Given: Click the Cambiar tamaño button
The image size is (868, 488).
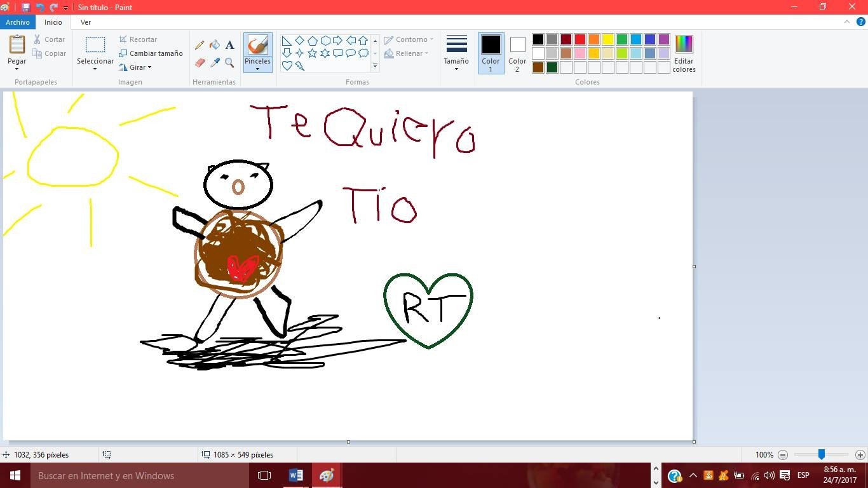Looking at the screenshot, I should point(151,53).
